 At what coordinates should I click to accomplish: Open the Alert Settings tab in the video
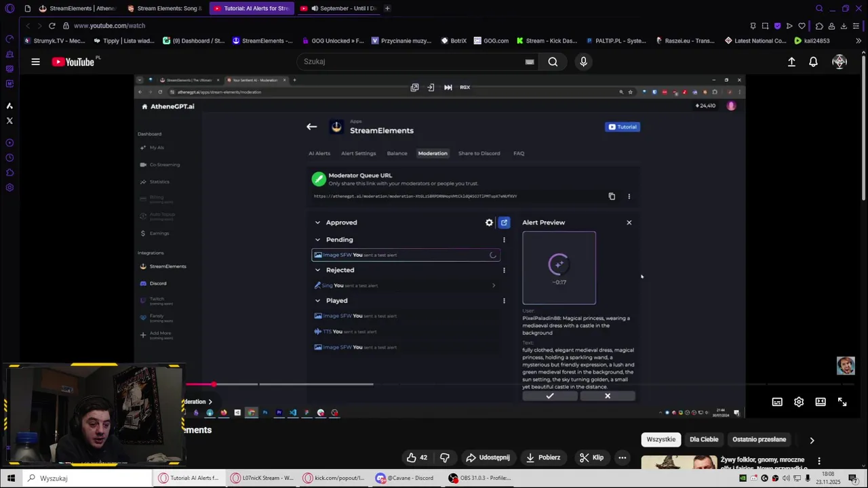pos(358,153)
